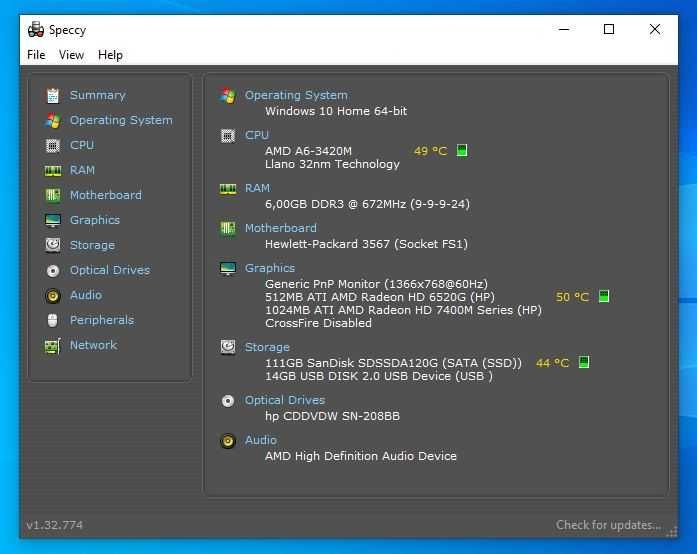This screenshot has width=697, height=554.
Task: Click the 49 °C CPU temperature value
Action: pyautogui.click(x=430, y=151)
